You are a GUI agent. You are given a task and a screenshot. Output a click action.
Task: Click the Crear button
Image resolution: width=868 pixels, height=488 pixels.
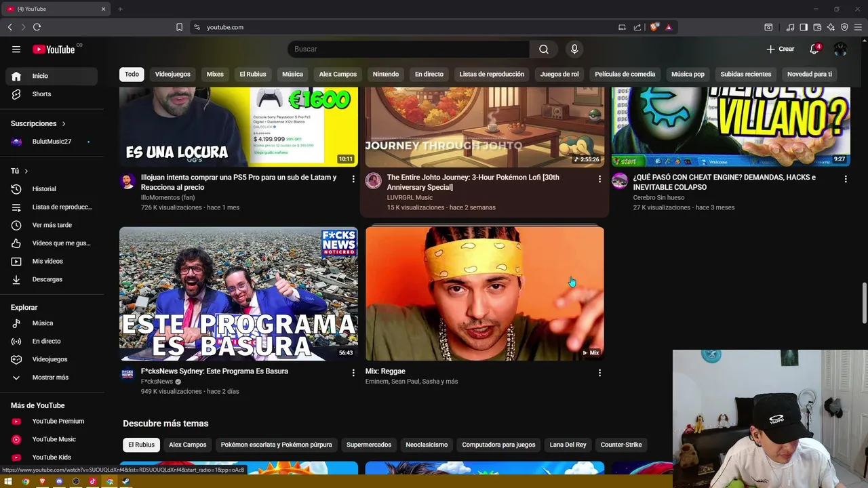pos(780,49)
